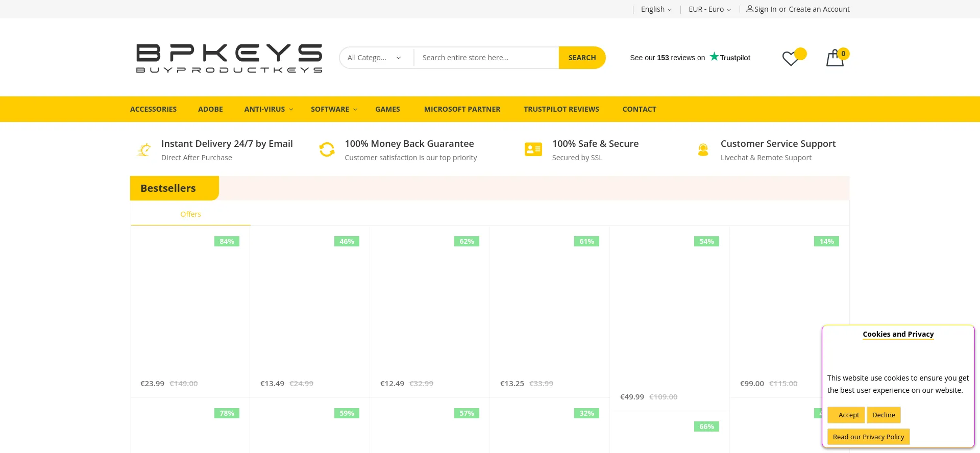
Task: Click the Instant Delivery 24/7 by Email text
Action: click(x=227, y=144)
